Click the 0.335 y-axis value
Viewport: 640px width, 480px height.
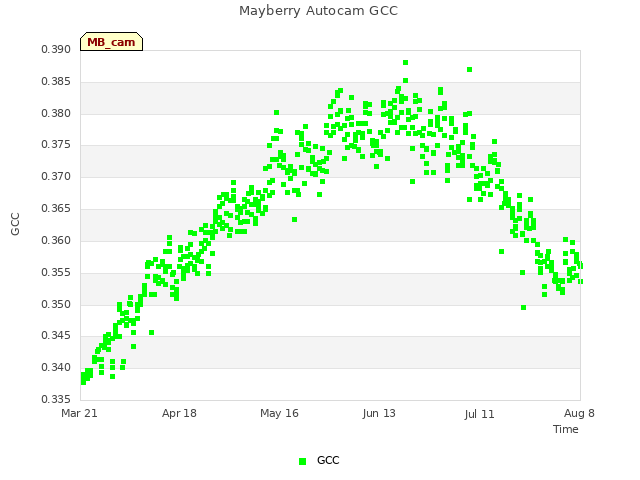click(x=56, y=399)
